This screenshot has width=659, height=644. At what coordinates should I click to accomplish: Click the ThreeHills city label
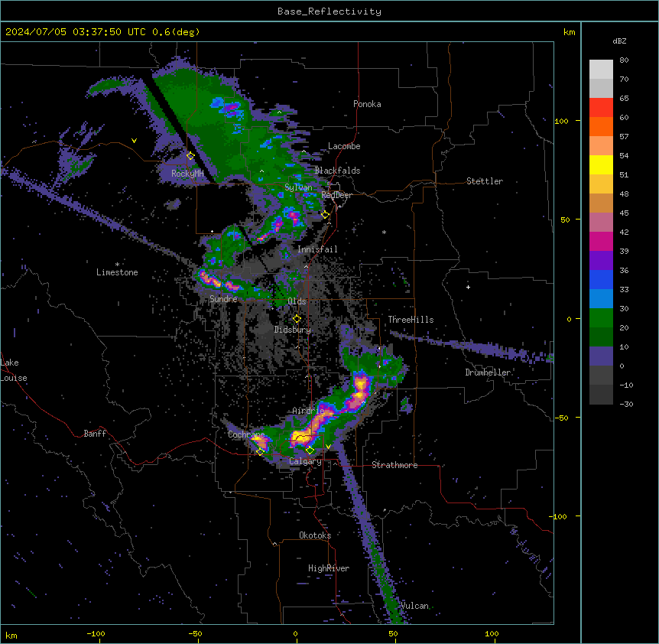pos(411,320)
